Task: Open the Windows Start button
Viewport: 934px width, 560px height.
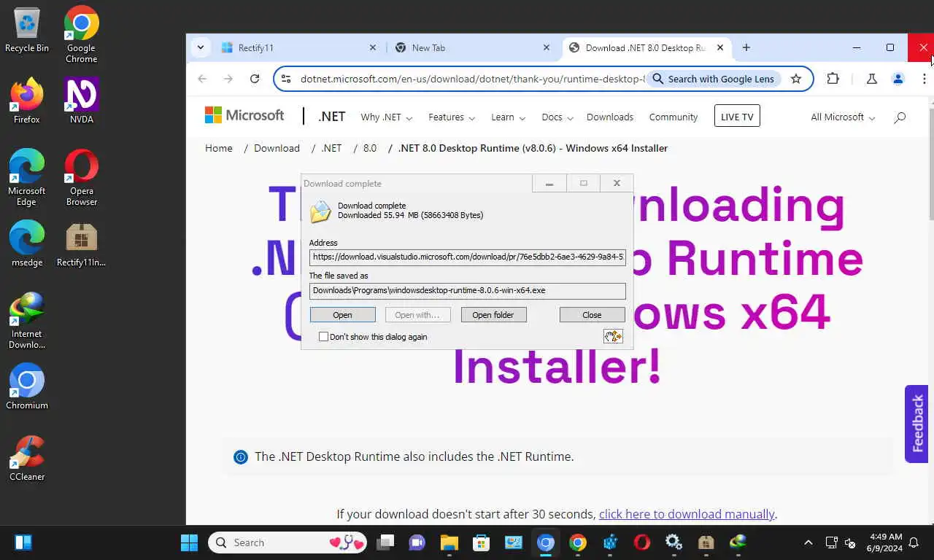Action: click(189, 542)
